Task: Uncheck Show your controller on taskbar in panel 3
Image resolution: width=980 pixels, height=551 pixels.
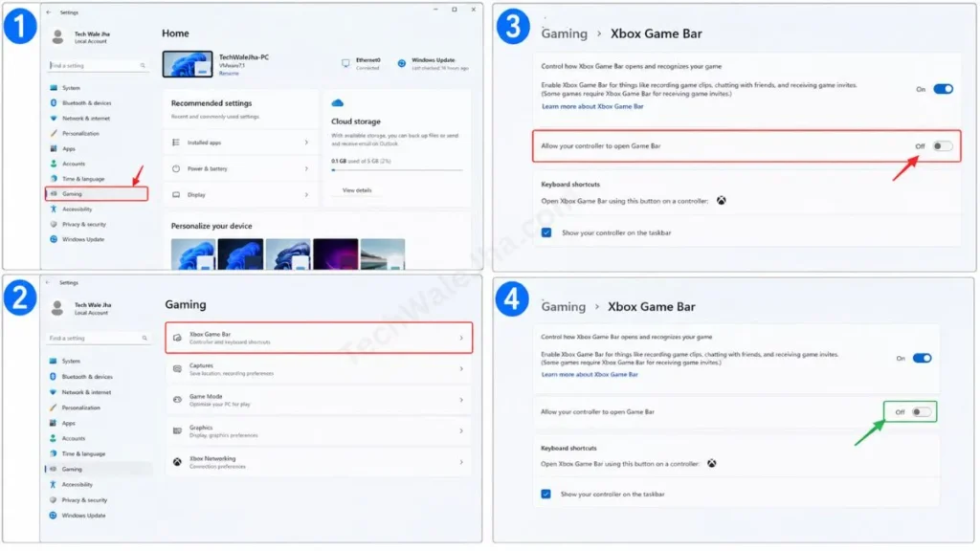Action: [546, 232]
